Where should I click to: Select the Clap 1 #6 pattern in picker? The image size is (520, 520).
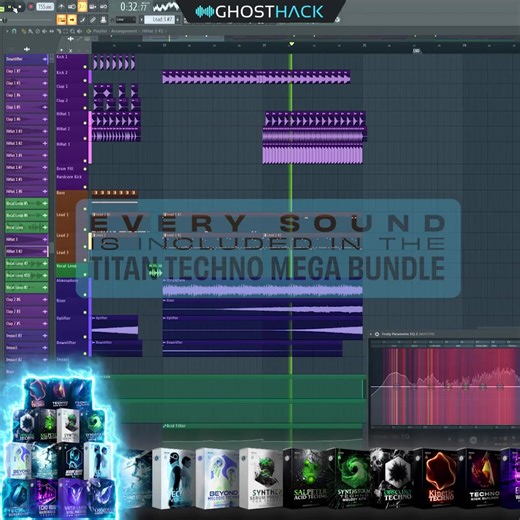pos(26,119)
